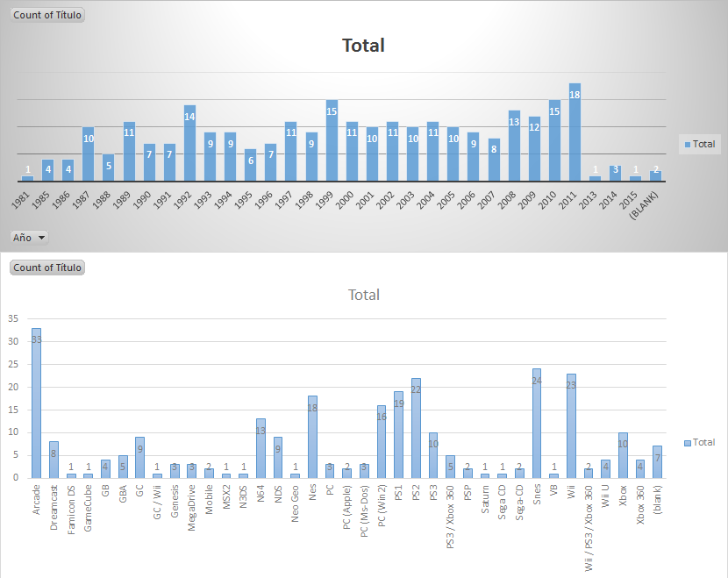The width and height of the screenshot is (728, 578).
Task: Select the Arcade bar showing 33
Action: 36,403
